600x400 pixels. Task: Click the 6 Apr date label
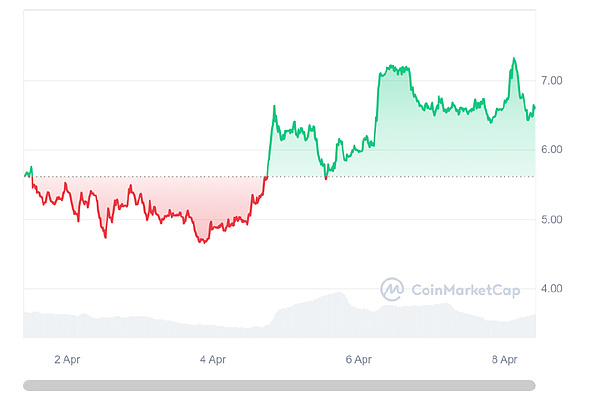[358, 358]
